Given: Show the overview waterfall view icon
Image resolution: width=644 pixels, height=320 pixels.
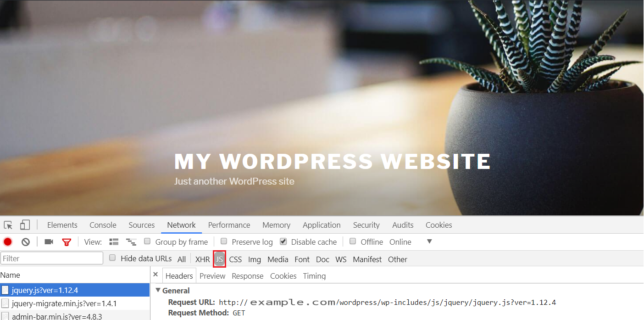Looking at the screenshot, I should click(131, 242).
